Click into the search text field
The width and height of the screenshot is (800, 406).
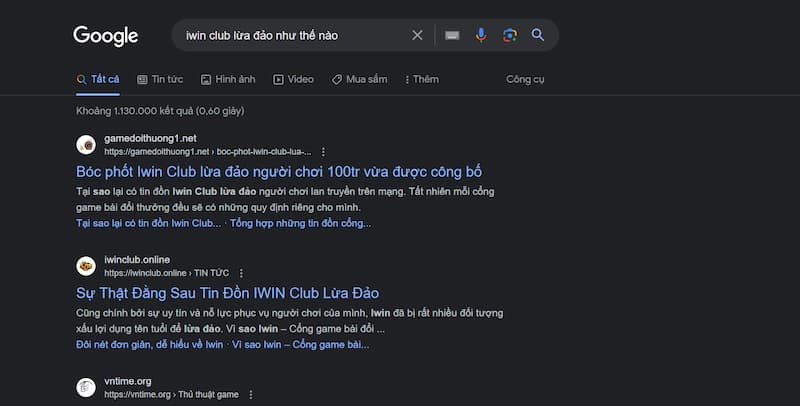tap(290, 36)
